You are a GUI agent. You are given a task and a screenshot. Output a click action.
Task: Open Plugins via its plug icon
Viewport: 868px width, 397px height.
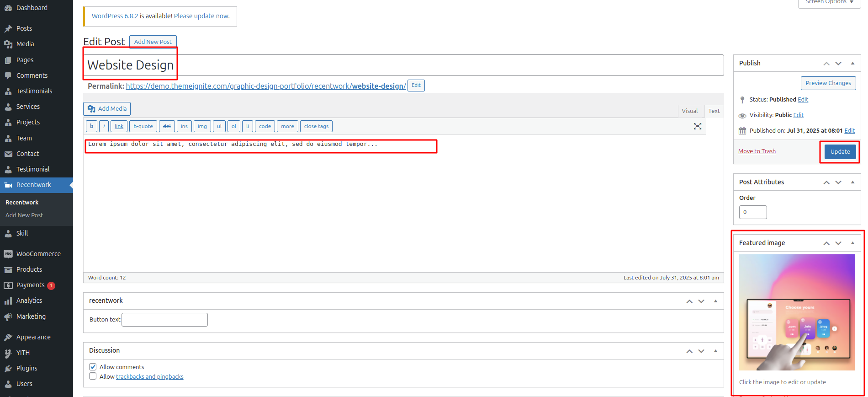coord(8,368)
